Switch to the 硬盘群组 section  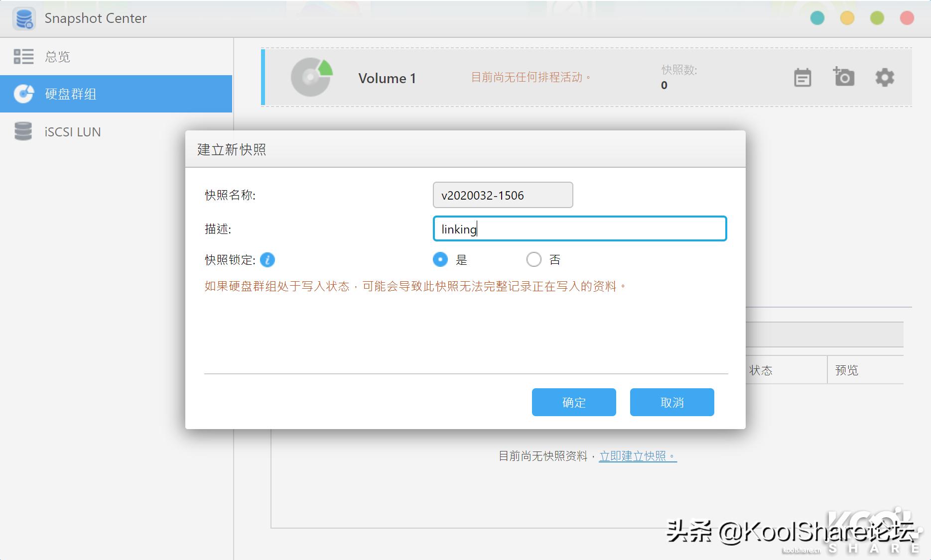(70, 94)
